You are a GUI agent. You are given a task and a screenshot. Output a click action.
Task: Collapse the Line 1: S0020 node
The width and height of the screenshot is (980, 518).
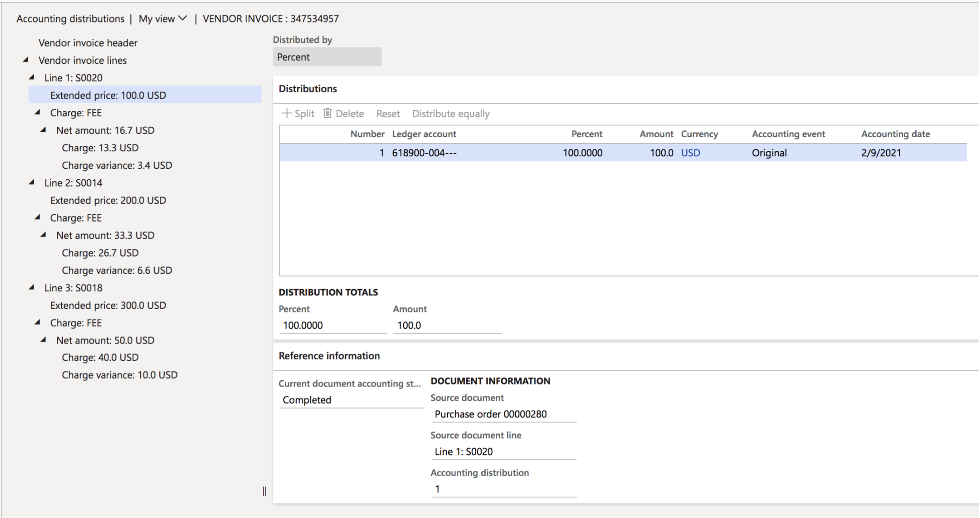[32, 78]
